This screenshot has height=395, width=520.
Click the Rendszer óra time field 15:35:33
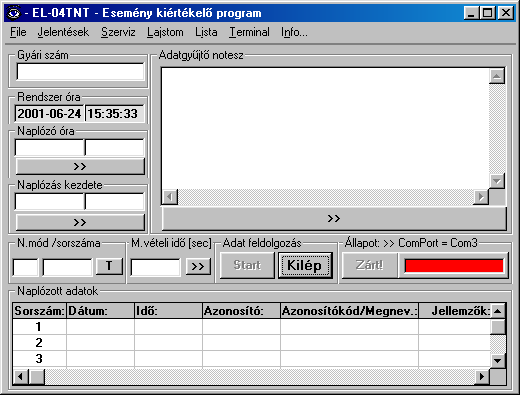[115, 114]
